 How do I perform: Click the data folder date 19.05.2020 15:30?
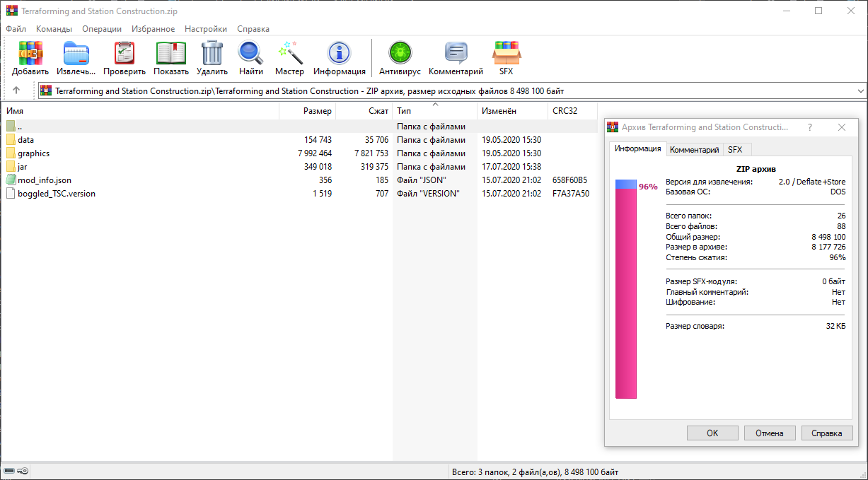pyautogui.click(x=511, y=140)
